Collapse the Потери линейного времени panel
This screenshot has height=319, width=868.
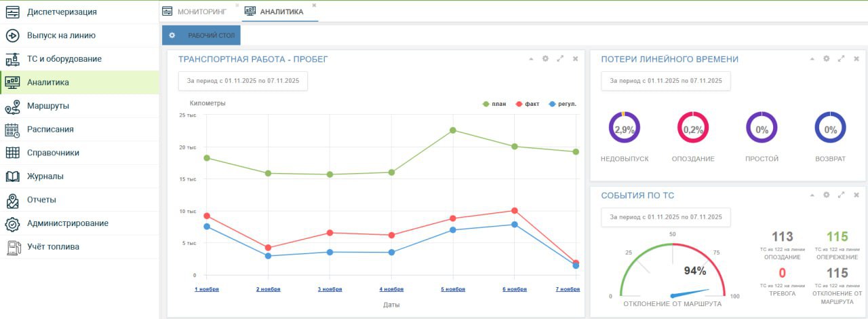coord(812,59)
